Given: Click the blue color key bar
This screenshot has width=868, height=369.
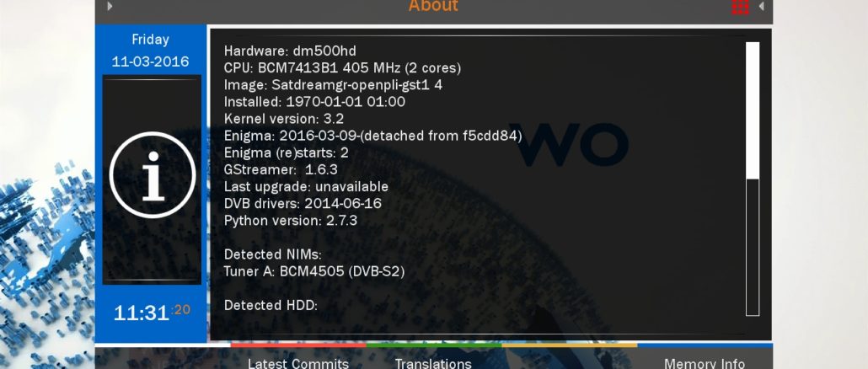Looking at the screenshot, I should tap(705, 345).
